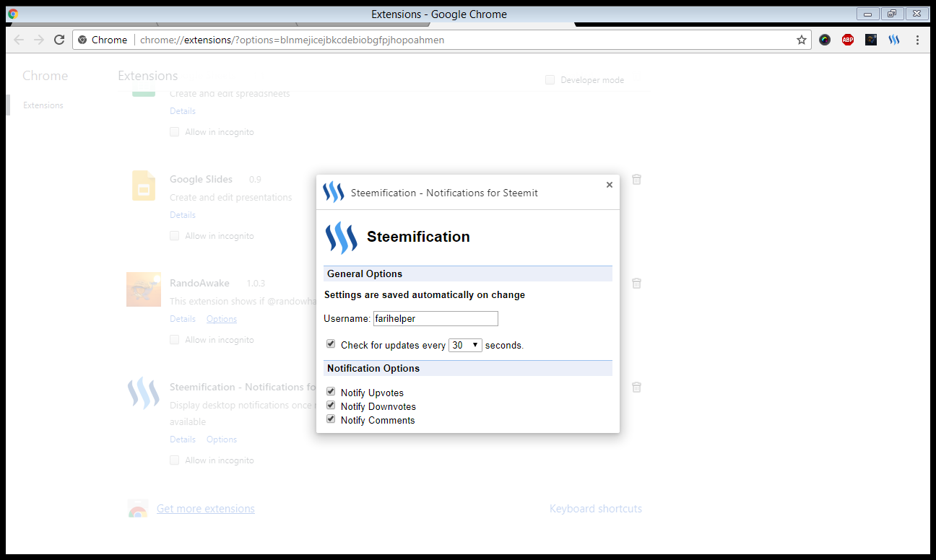Click the address bar URL
This screenshot has width=936, height=560.
click(292, 40)
